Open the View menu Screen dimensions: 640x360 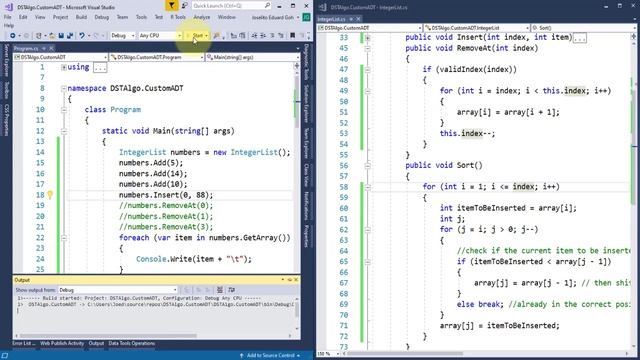(x=40, y=17)
